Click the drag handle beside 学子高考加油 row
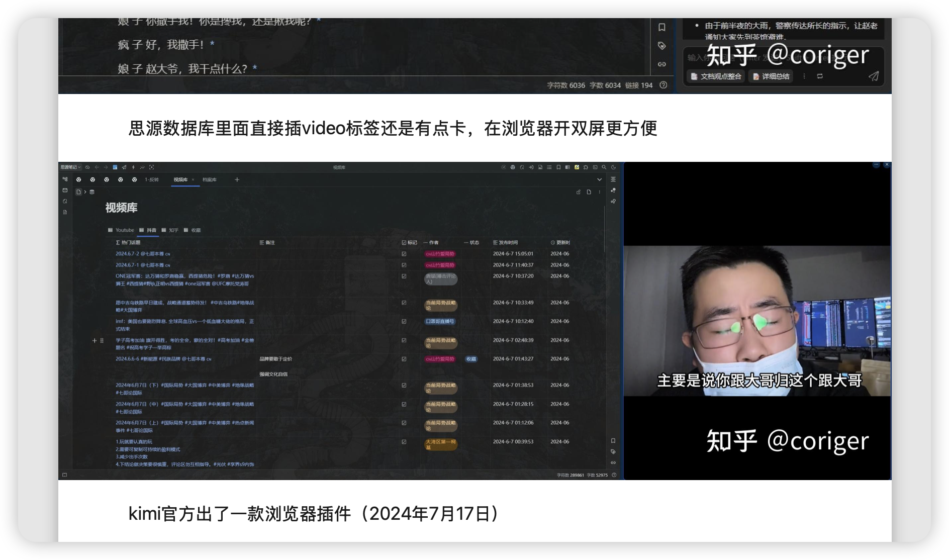 [x=102, y=340]
